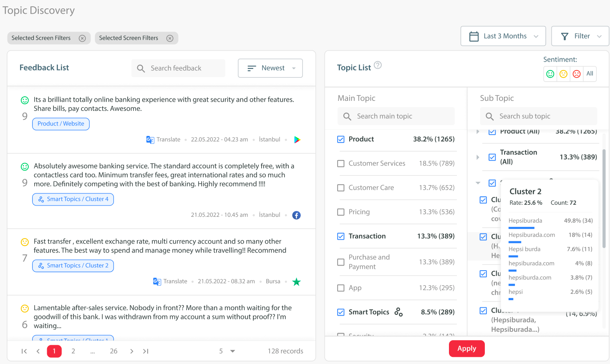The height and width of the screenshot is (364, 610).
Task: Enable the Pricing topic checkbox
Action: coord(341,212)
